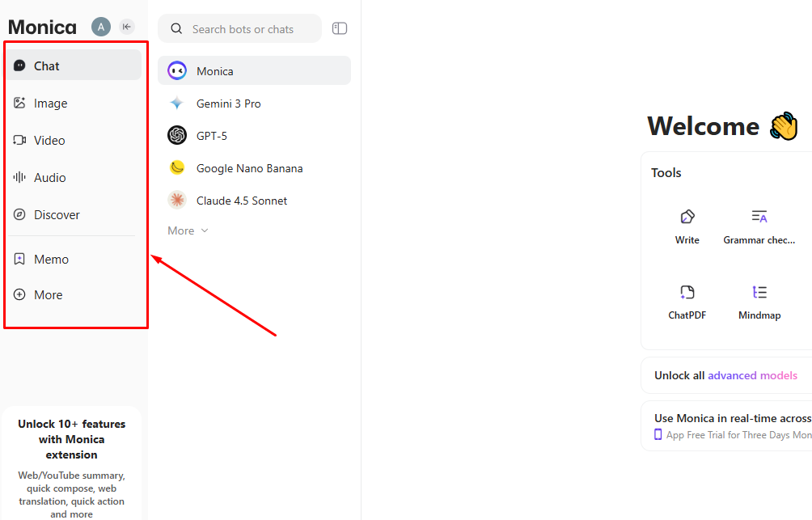Click the Grammar chec... label

coord(759,240)
